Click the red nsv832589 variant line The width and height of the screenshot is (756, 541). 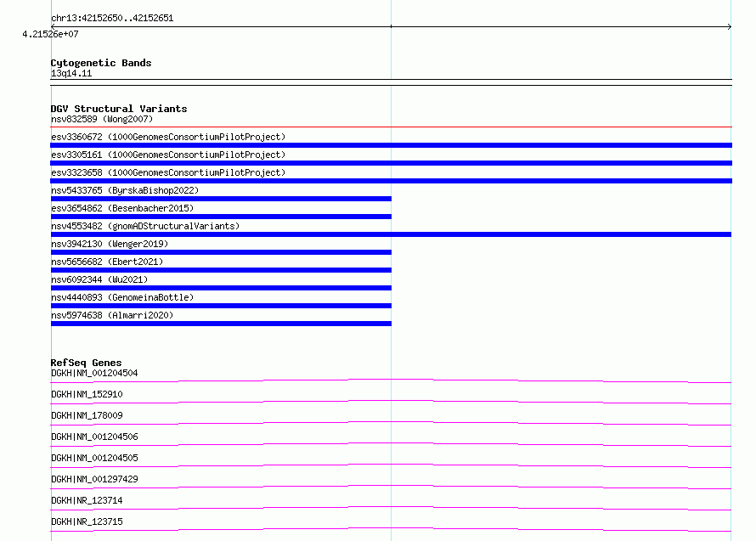click(391, 127)
